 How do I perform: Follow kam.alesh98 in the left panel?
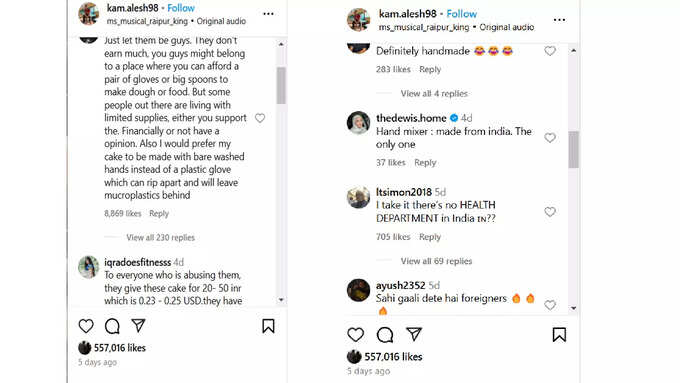coord(181,8)
